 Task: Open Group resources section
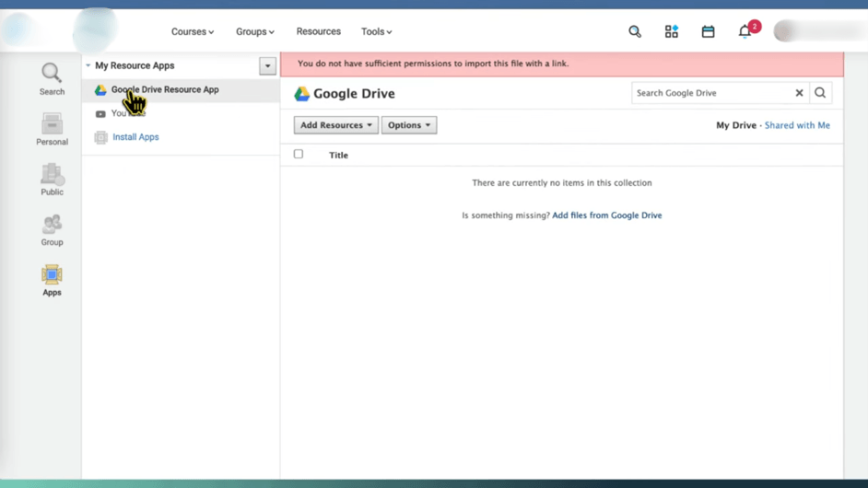pyautogui.click(x=52, y=230)
